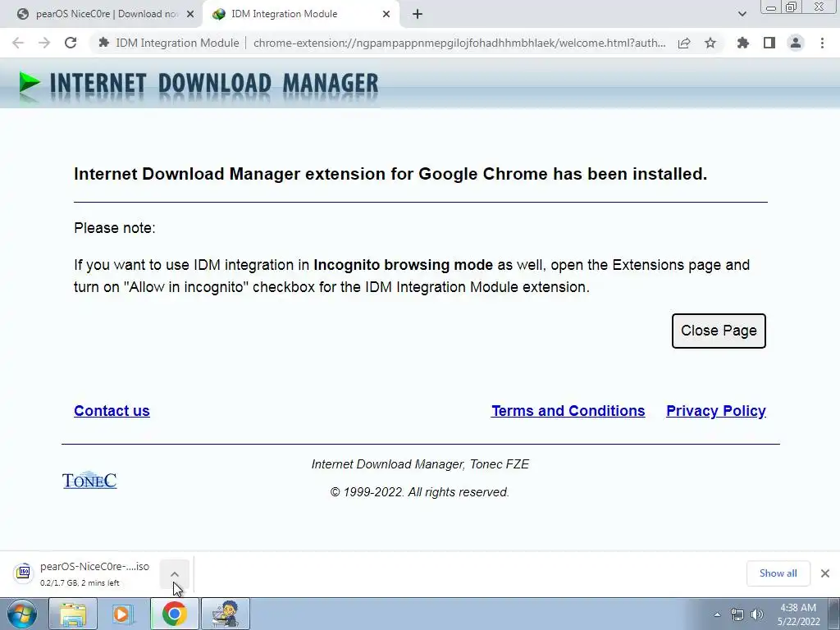The width and height of the screenshot is (840, 630).
Task: Click the Chrome taskbar icon
Action: 174,614
